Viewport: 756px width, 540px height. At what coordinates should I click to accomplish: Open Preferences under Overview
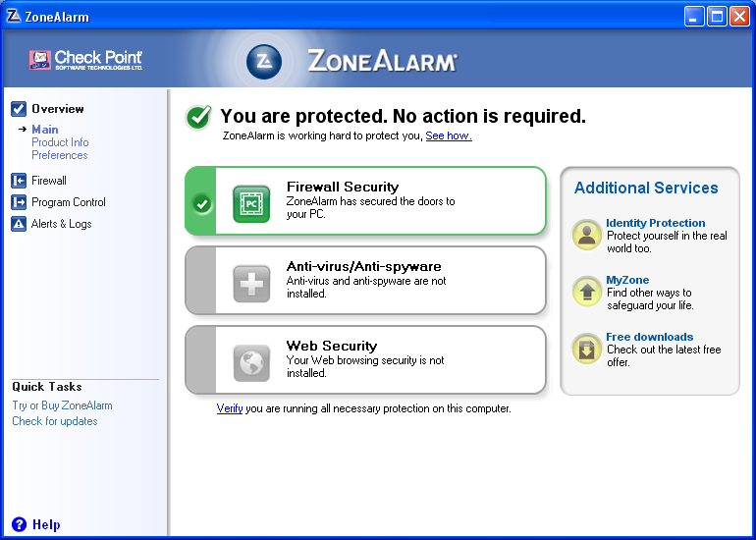(x=60, y=155)
